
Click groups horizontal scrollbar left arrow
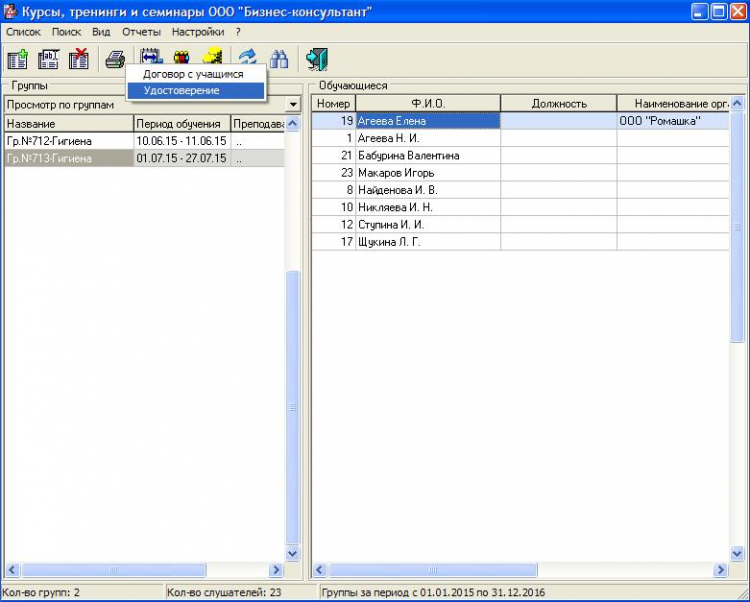12,569
